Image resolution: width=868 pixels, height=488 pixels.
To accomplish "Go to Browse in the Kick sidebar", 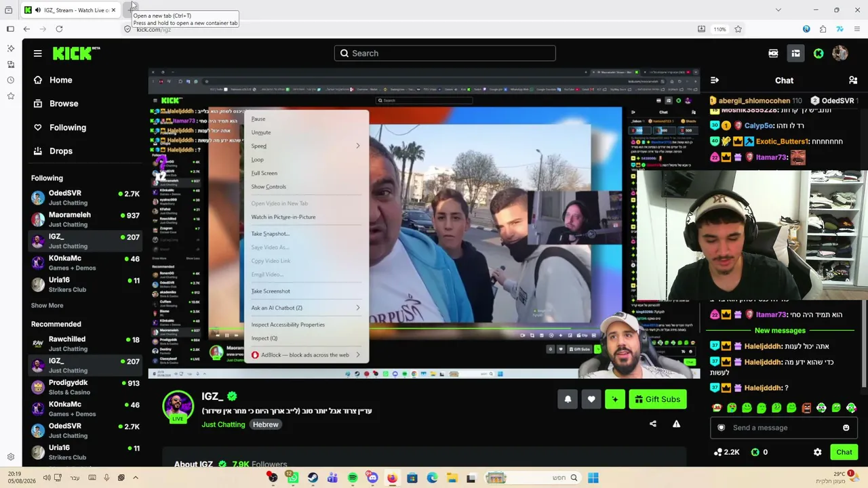I will click(56, 104).
